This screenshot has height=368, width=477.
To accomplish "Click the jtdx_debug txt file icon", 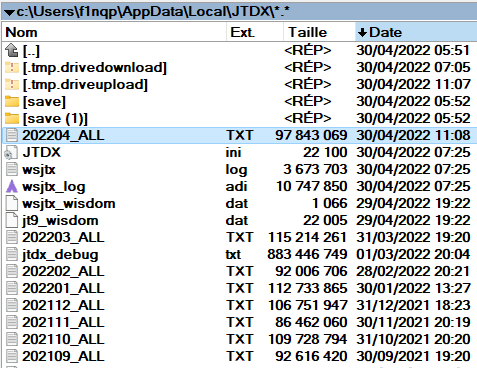I will 12,254.
